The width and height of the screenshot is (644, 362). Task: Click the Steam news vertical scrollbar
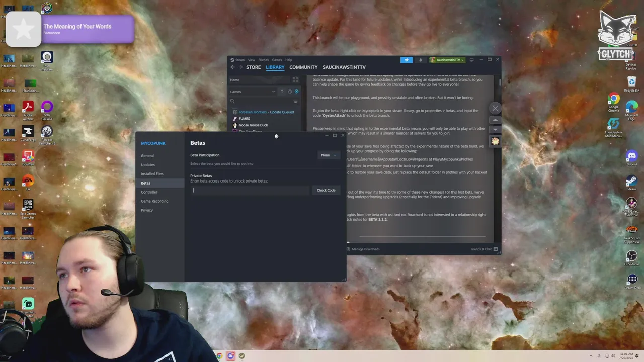[500, 82]
